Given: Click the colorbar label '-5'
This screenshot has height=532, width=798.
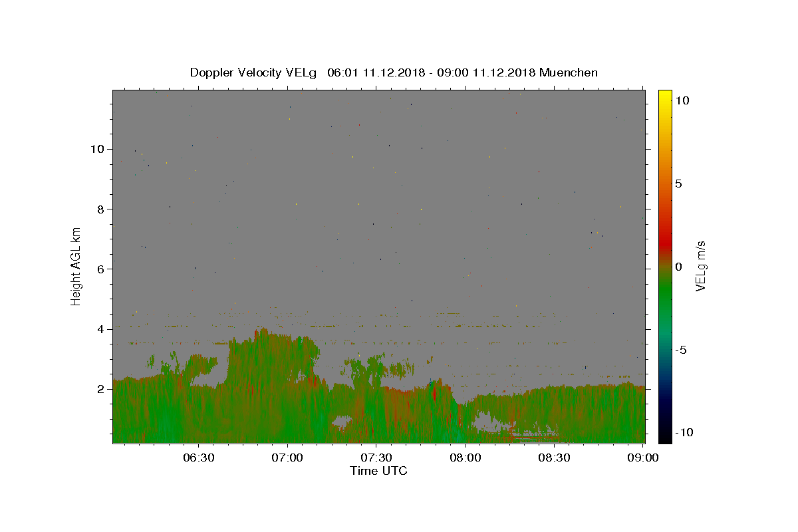Looking at the screenshot, I should click(682, 350).
